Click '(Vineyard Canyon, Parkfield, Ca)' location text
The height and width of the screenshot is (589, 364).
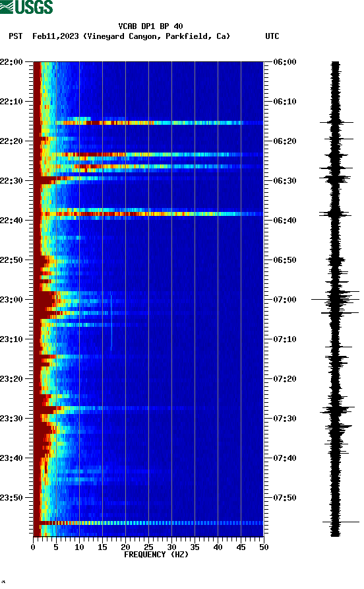[156, 36]
